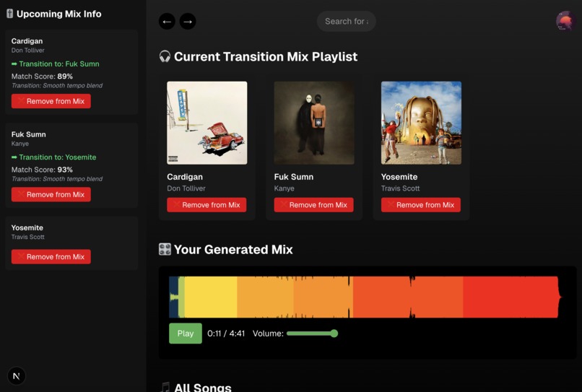Play the generated mix
The image size is (582, 392).
click(x=186, y=334)
